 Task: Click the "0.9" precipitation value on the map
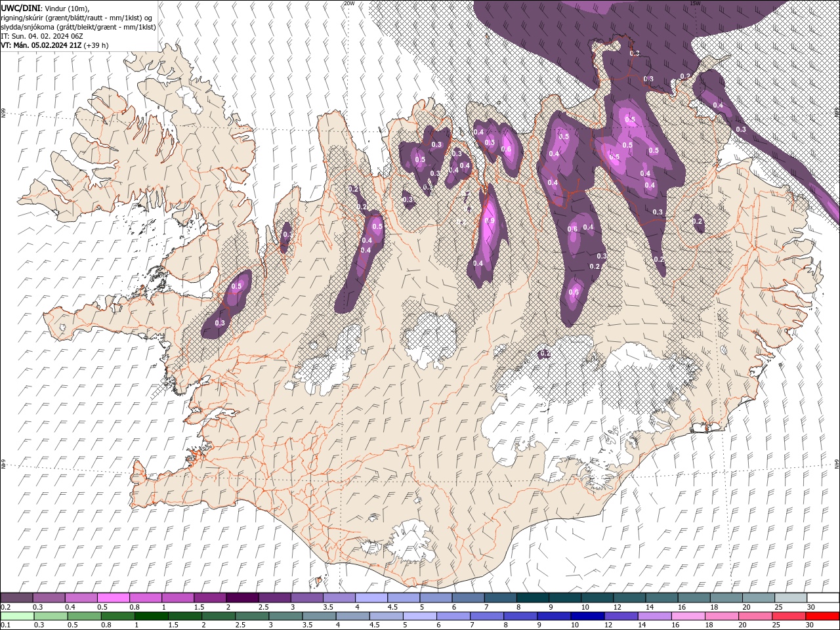click(489, 221)
